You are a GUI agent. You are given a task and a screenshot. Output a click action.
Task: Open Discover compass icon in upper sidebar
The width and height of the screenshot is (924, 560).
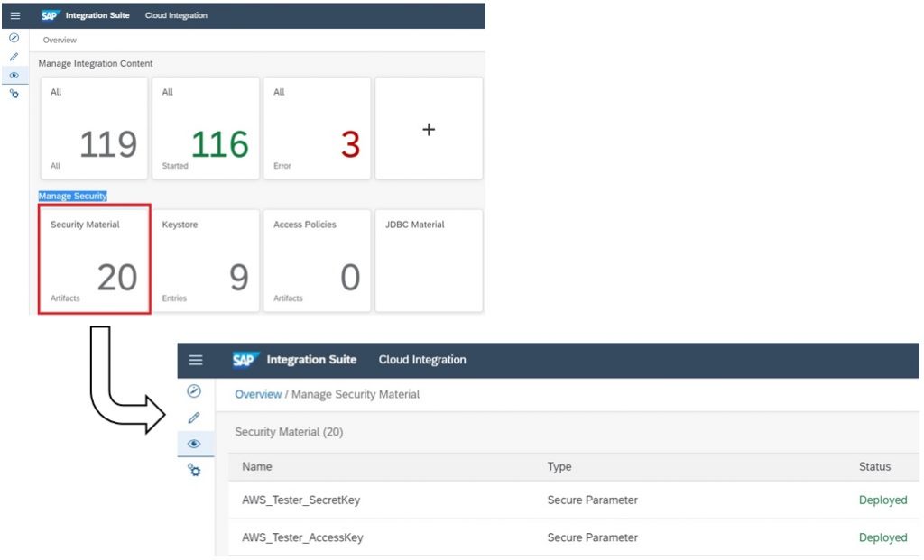point(14,38)
